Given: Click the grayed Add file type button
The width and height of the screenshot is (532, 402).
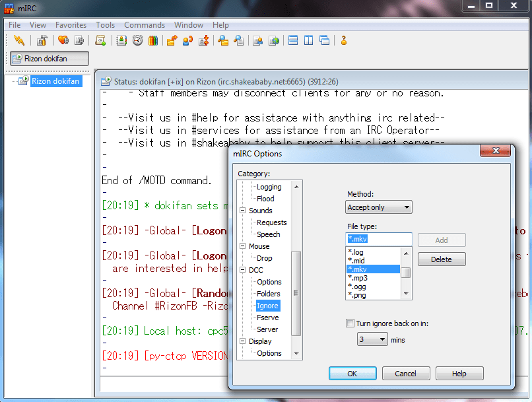Looking at the screenshot, I should [442, 240].
